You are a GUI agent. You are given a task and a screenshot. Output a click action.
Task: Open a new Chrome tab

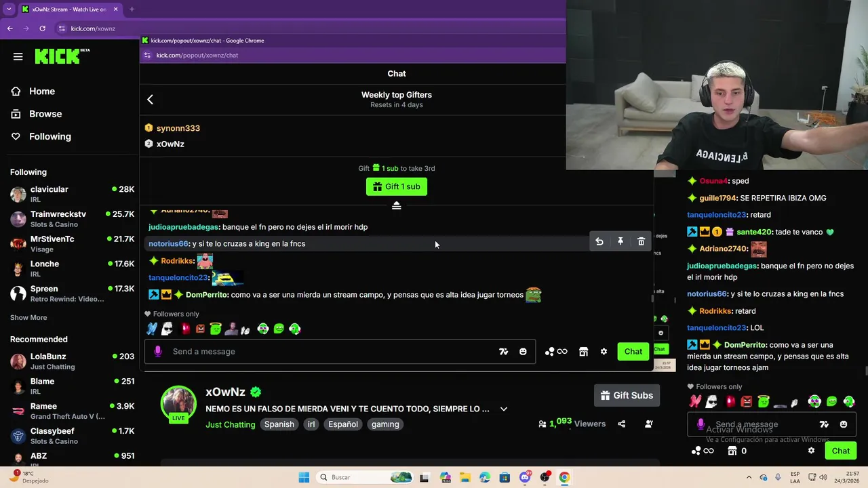tap(132, 9)
